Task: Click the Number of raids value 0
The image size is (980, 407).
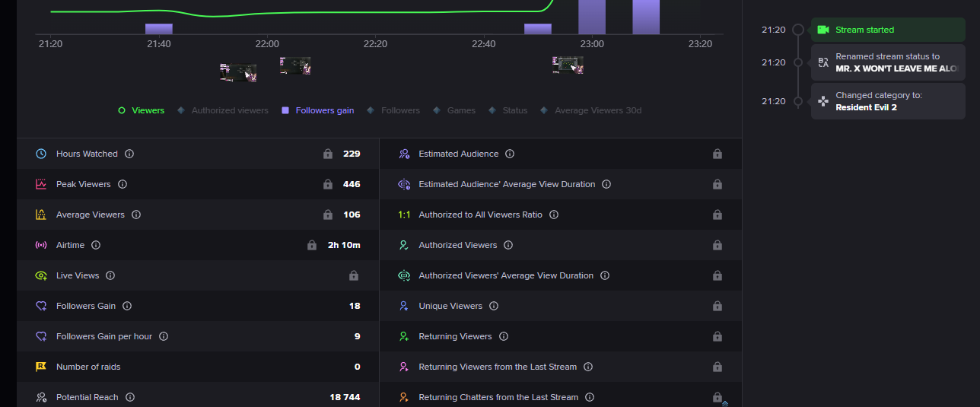Action: click(x=358, y=367)
